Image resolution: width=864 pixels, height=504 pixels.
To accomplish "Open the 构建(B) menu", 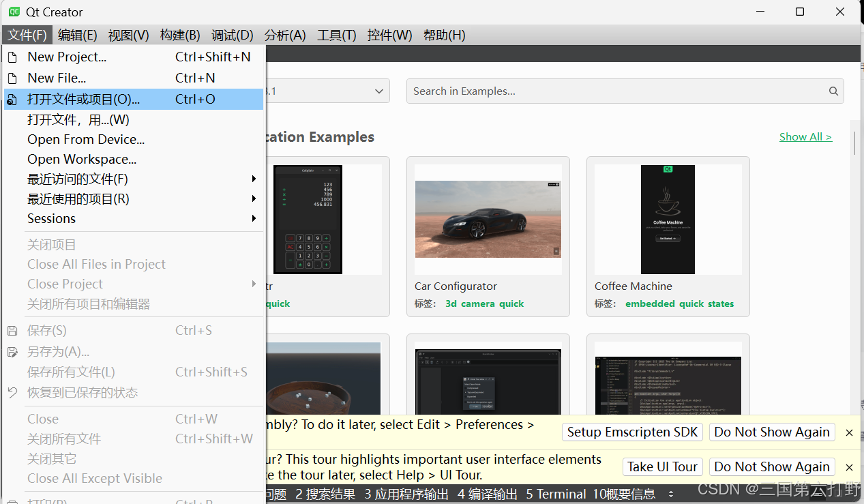I will click(x=180, y=35).
